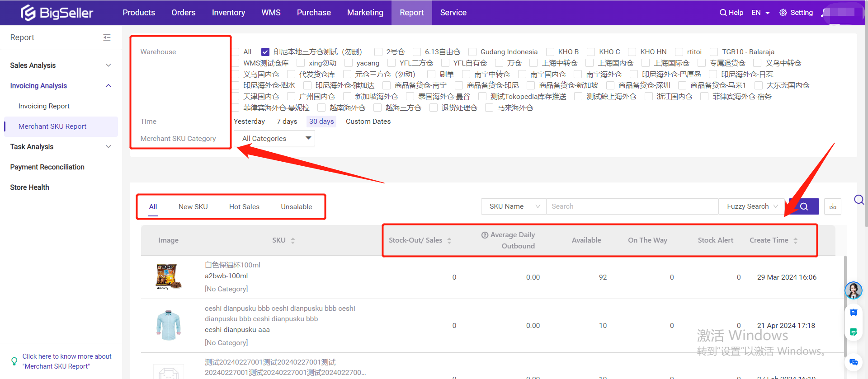Tick the KHO B warehouse checkbox

click(550, 52)
